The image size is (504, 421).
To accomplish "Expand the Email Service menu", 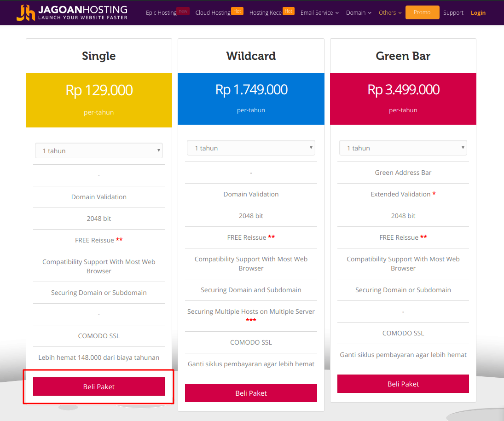I will point(319,13).
